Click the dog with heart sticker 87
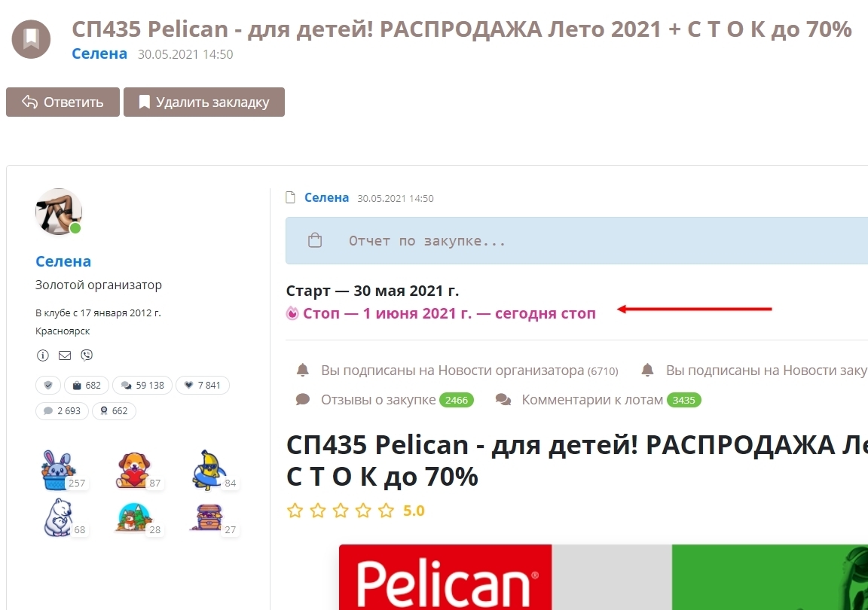 (133, 470)
